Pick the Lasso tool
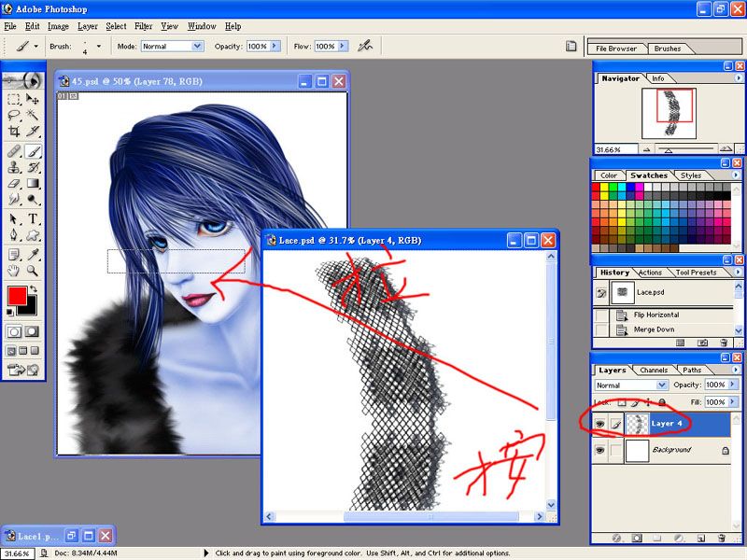 (14, 115)
